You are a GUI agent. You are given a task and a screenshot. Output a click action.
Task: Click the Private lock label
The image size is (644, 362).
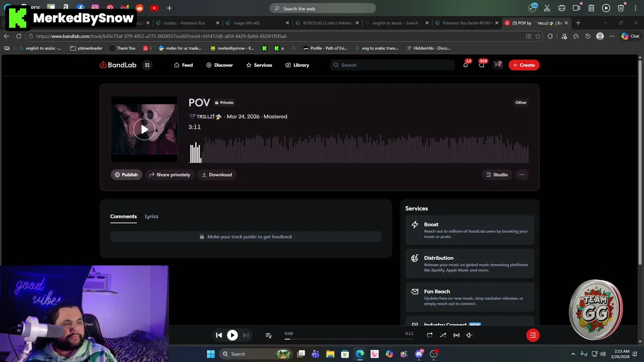click(x=224, y=103)
